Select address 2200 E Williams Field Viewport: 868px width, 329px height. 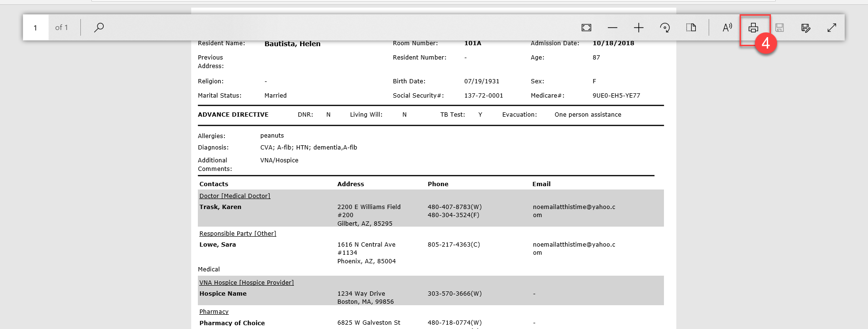click(x=369, y=207)
